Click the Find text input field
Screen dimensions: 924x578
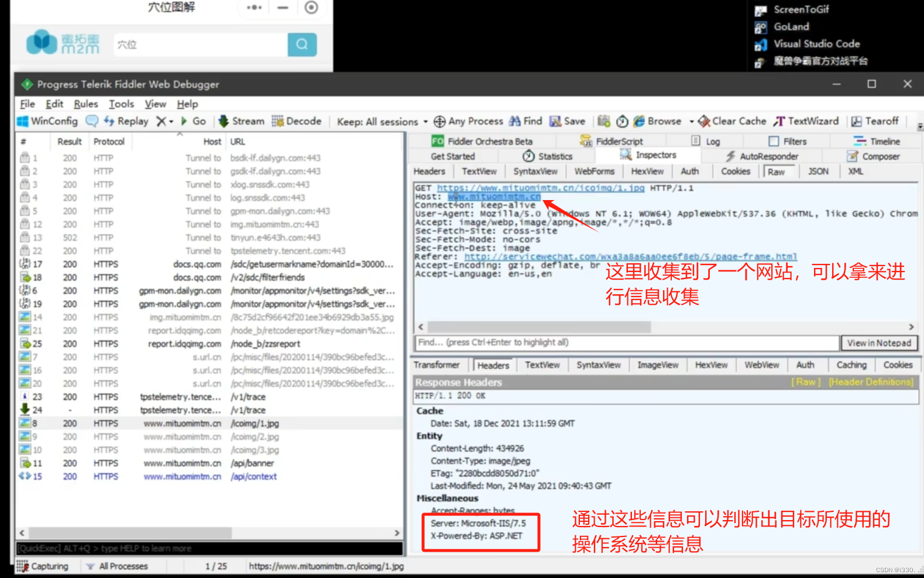(x=627, y=343)
